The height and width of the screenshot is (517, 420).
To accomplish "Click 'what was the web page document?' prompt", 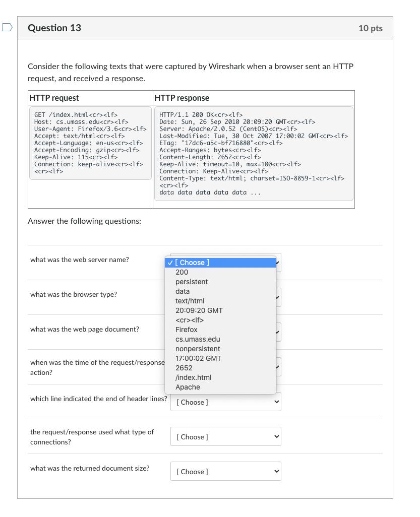I will [x=85, y=330].
